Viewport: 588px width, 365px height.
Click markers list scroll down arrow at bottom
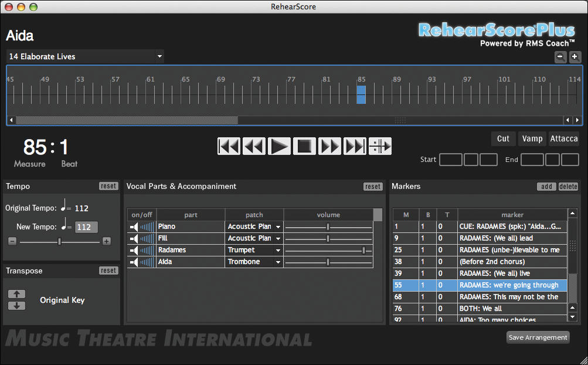[573, 317]
